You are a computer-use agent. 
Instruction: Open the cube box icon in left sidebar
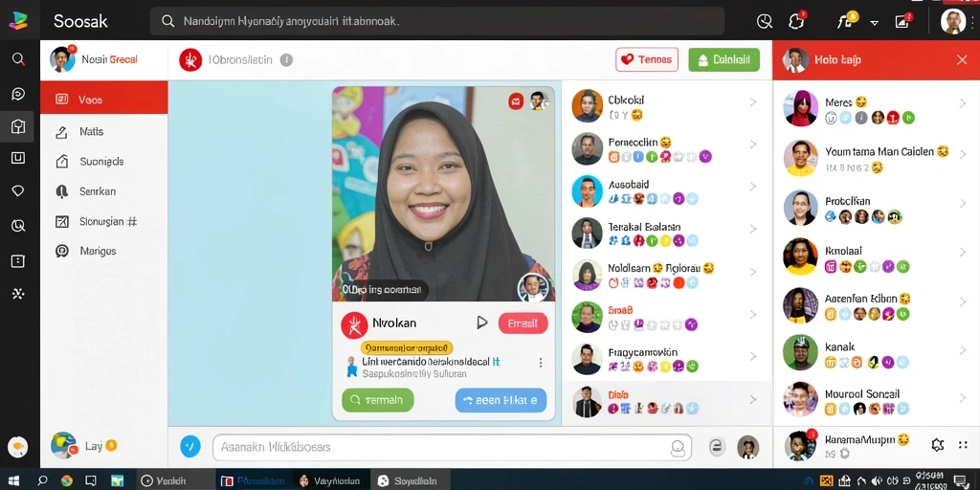(18, 127)
